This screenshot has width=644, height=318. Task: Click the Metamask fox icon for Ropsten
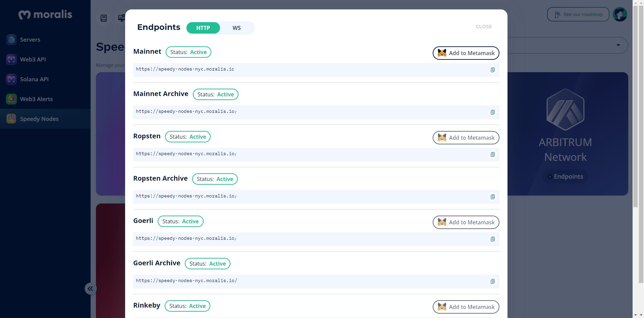[x=442, y=137]
